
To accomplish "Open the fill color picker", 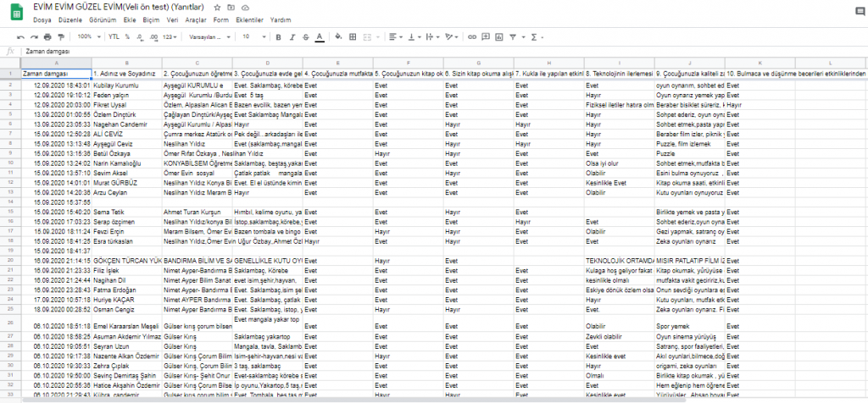I will tap(338, 37).
